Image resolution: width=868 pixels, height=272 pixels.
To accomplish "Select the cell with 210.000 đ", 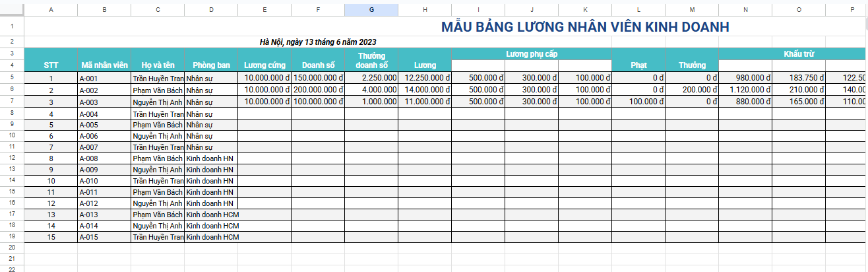I will tap(799, 90).
